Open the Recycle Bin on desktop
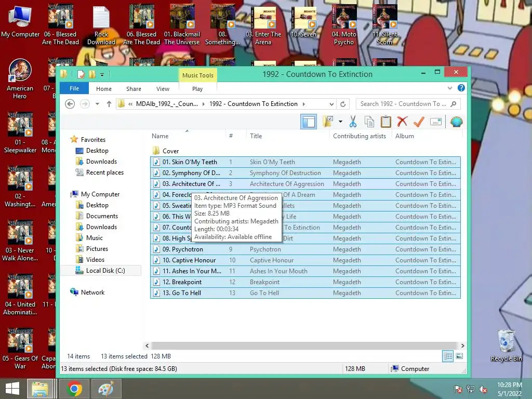 point(506,345)
